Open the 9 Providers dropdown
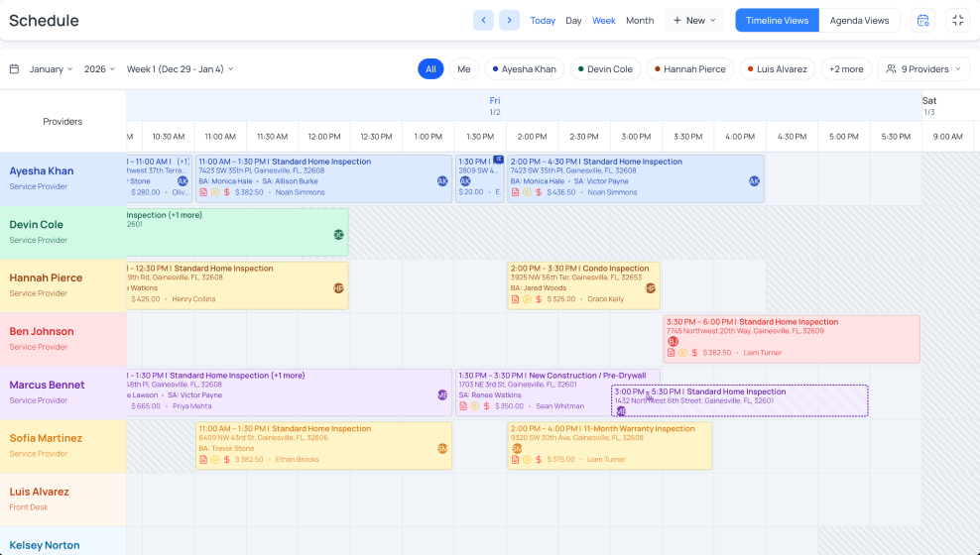This screenshot has height=555, width=980. point(923,69)
